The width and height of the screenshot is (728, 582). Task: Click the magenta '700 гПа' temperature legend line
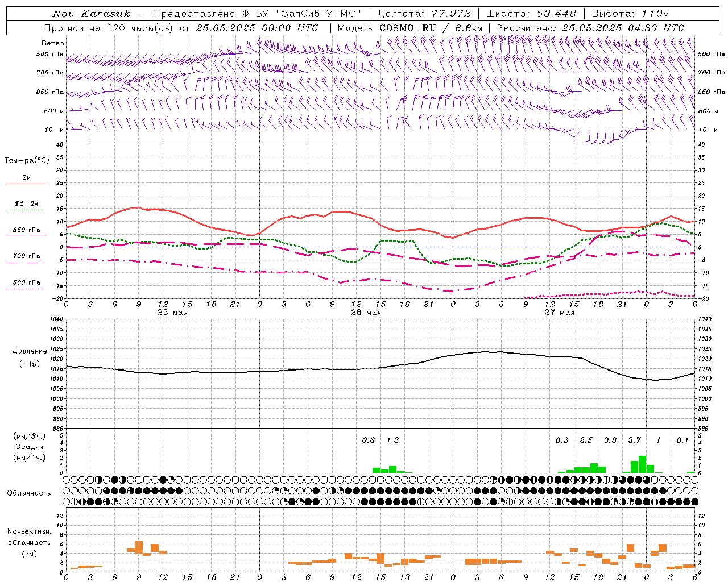coord(26,263)
